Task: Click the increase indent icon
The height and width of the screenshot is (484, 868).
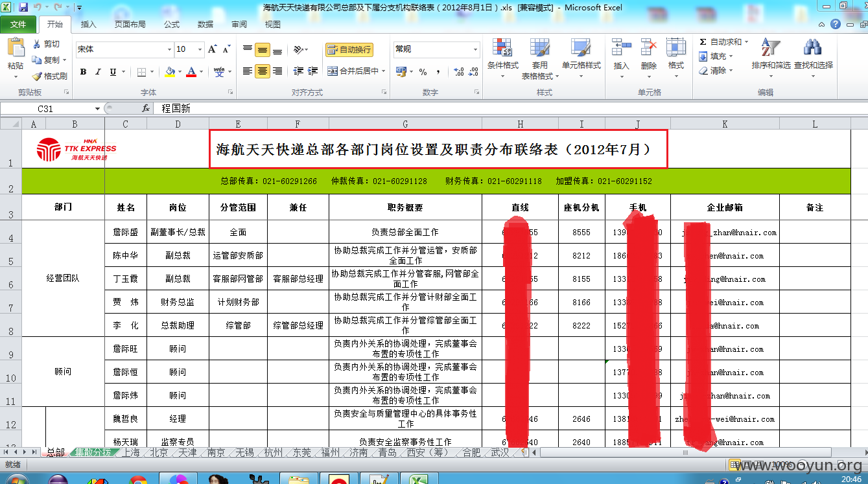Action: point(313,71)
